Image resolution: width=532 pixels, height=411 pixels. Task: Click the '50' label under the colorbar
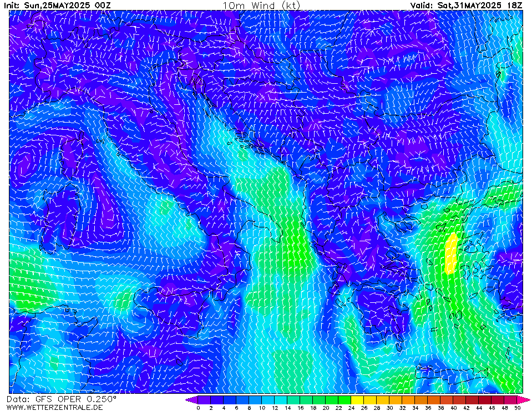point(518,408)
